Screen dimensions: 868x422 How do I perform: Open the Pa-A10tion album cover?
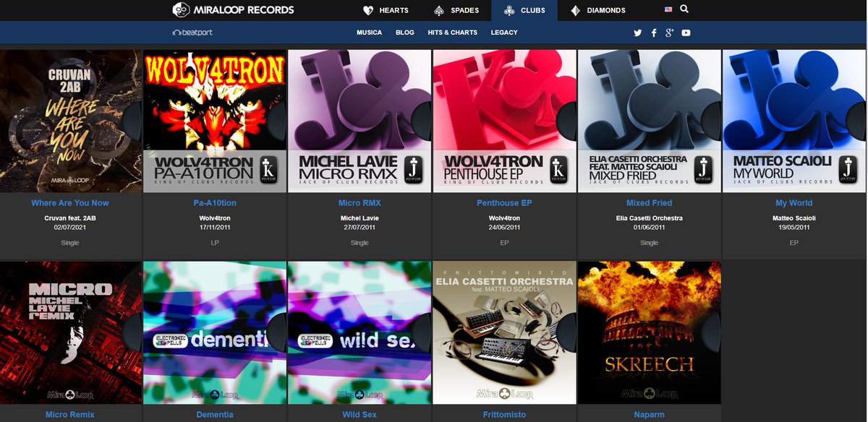pos(216,121)
